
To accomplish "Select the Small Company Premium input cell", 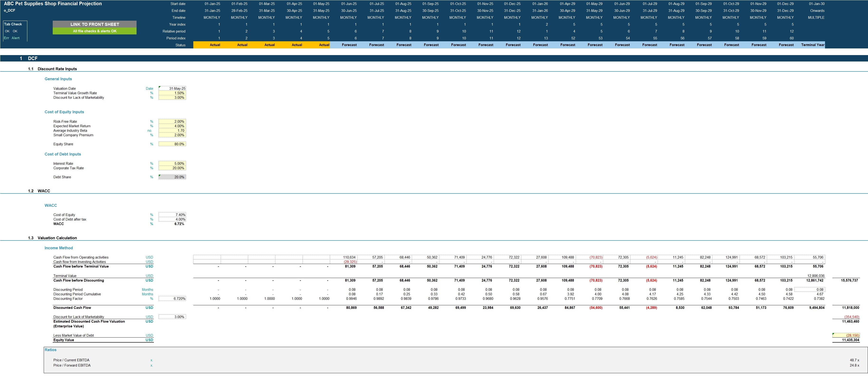I will click(172, 135).
